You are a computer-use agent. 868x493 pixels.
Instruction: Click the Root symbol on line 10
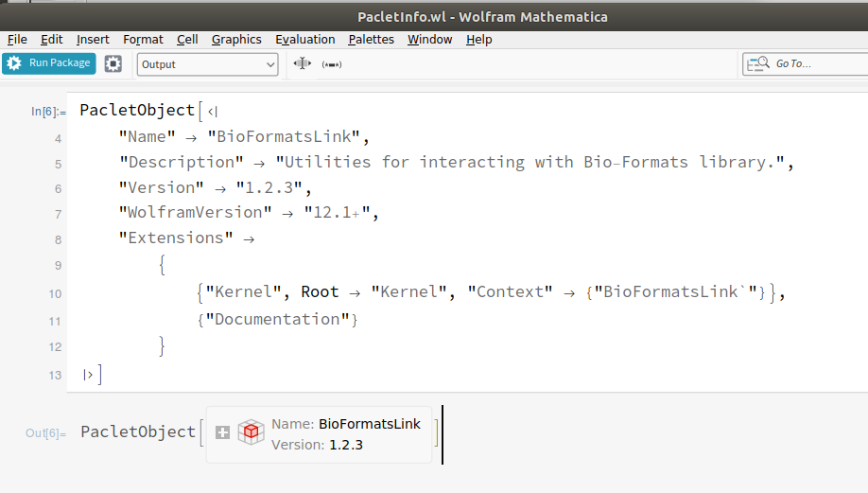[320, 292]
